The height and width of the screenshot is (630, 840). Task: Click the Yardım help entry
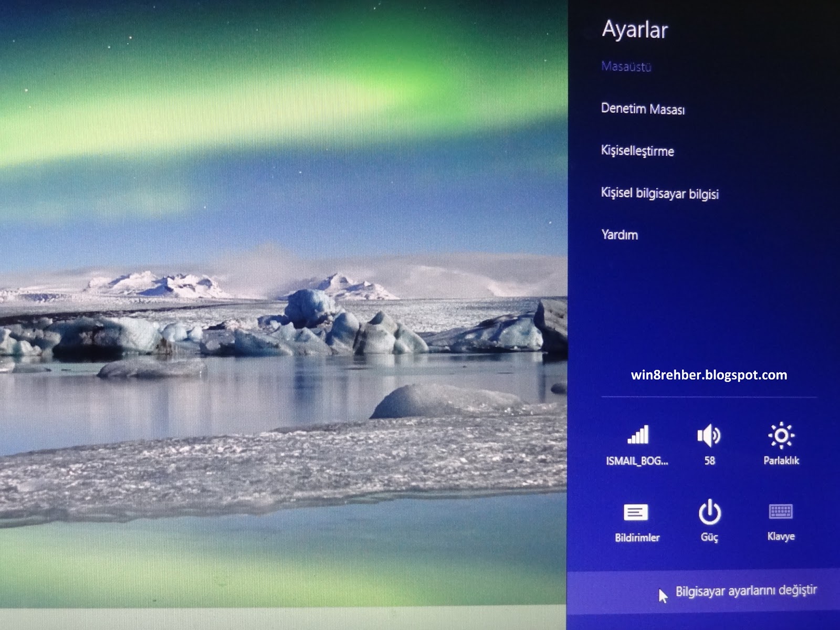(620, 235)
